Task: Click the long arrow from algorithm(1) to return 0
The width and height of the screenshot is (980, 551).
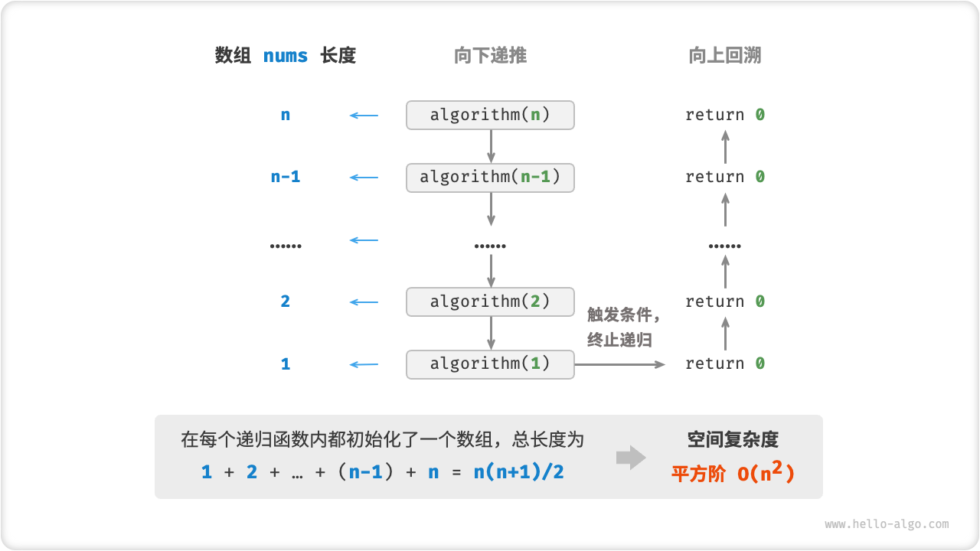Action: pyautogui.click(x=619, y=364)
